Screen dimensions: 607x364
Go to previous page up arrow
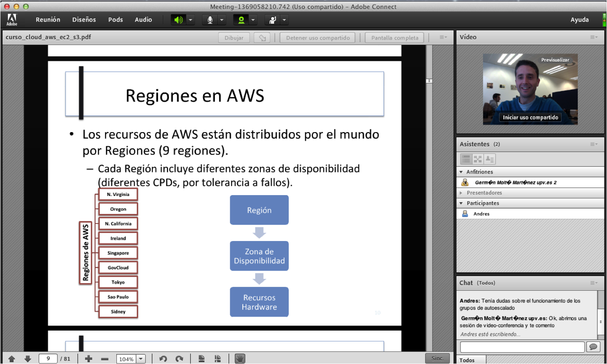pos(12,359)
